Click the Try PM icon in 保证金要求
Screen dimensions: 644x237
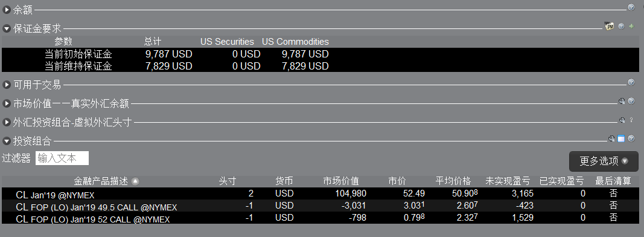point(609,26)
